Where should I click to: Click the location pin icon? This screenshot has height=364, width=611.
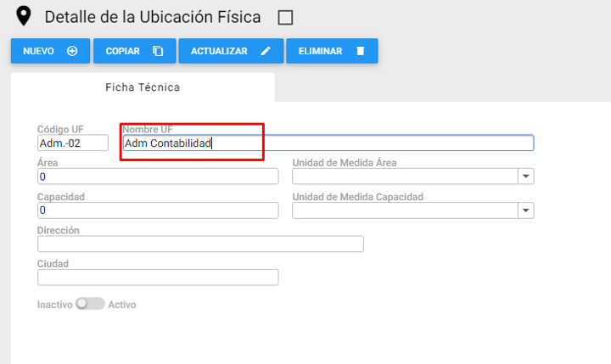[24, 16]
